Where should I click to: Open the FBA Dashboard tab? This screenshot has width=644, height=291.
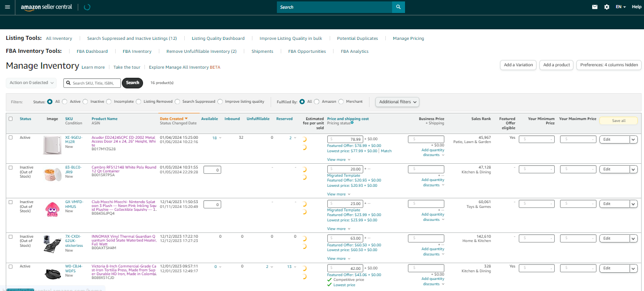[92, 51]
